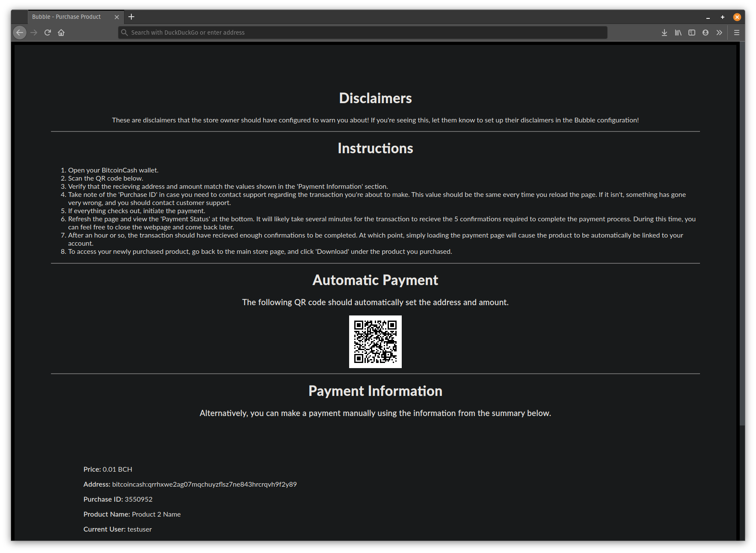
Task: Close the Purchase Product tab
Action: [x=117, y=17]
